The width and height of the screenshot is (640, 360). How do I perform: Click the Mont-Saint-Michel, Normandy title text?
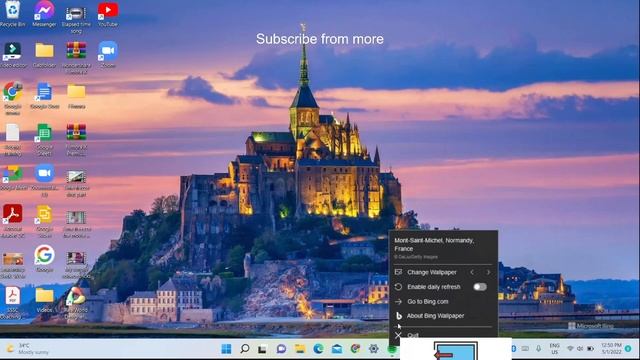[434, 244]
